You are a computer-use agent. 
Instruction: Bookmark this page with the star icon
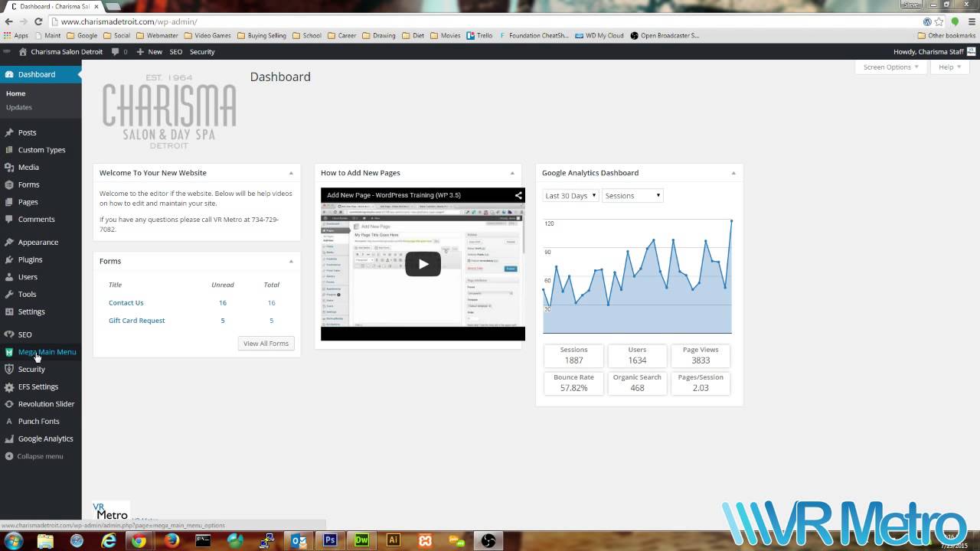[x=939, y=21]
